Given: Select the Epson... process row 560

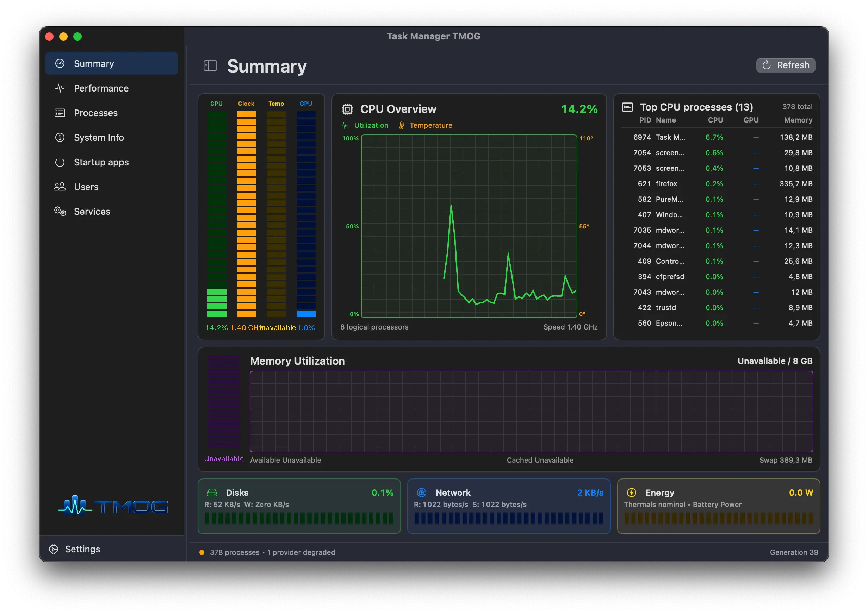Looking at the screenshot, I should pyautogui.click(x=717, y=323).
